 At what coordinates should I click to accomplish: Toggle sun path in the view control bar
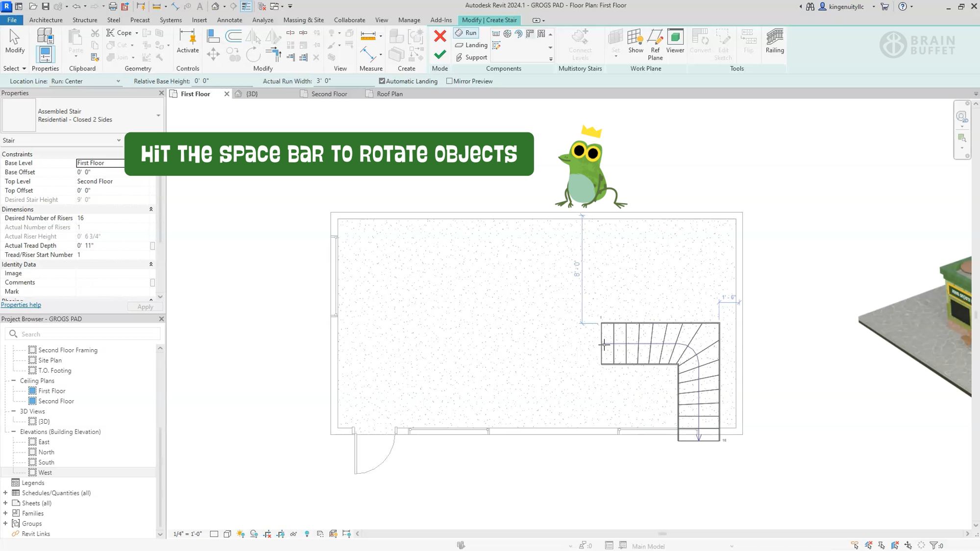(241, 534)
